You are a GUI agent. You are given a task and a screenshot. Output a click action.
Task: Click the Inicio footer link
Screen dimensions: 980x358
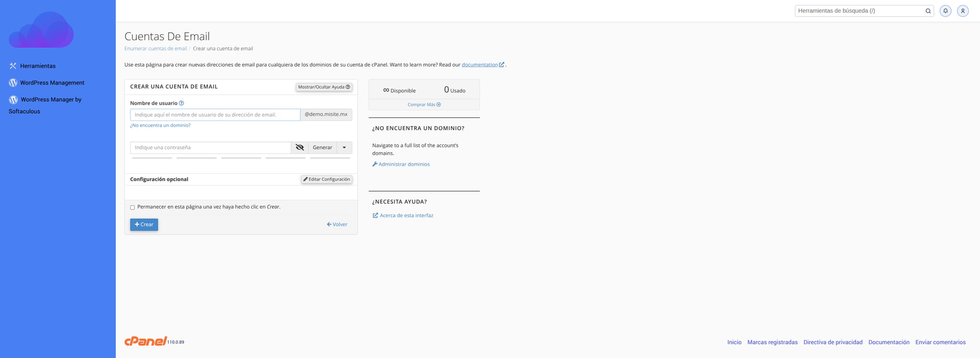click(x=734, y=342)
